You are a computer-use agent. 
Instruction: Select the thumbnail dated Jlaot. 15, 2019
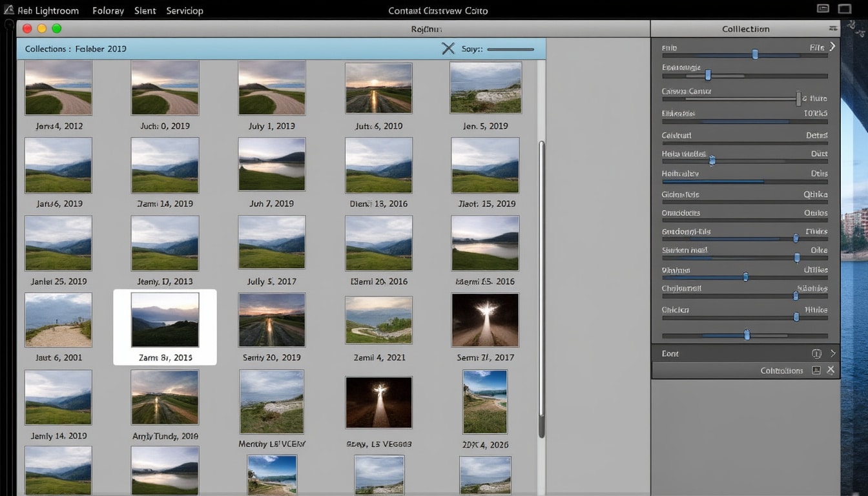[485, 165]
